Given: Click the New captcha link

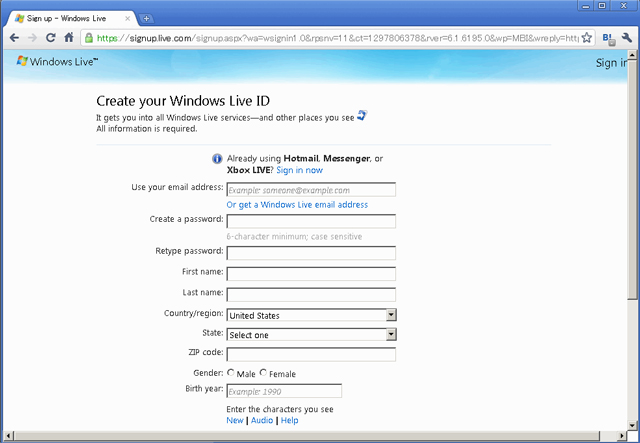Looking at the screenshot, I should pos(235,420).
